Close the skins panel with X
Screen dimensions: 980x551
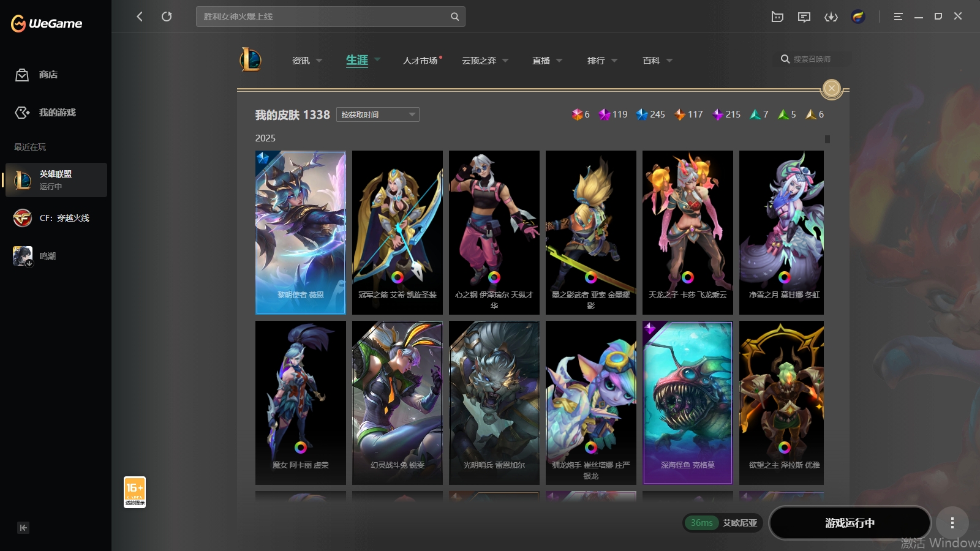tap(831, 88)
